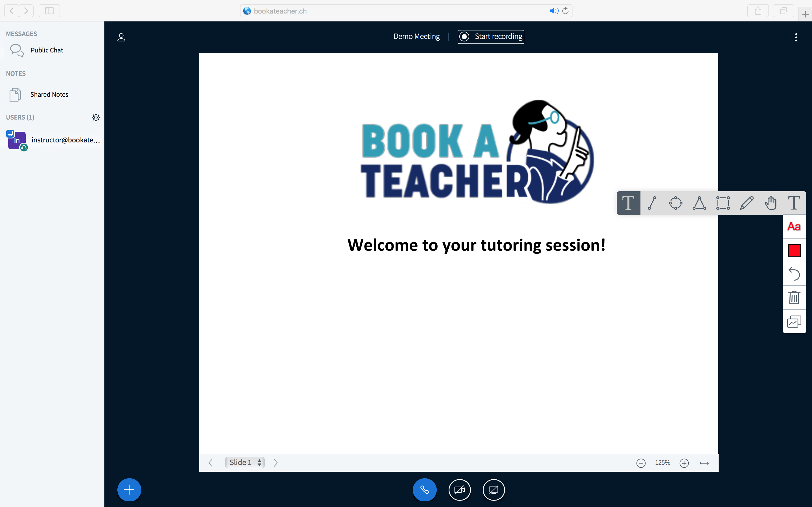Image resolution: width=812 pixels, height=507 pixels.
Task: Toggle screen sharing
Action: coord(494,490)
